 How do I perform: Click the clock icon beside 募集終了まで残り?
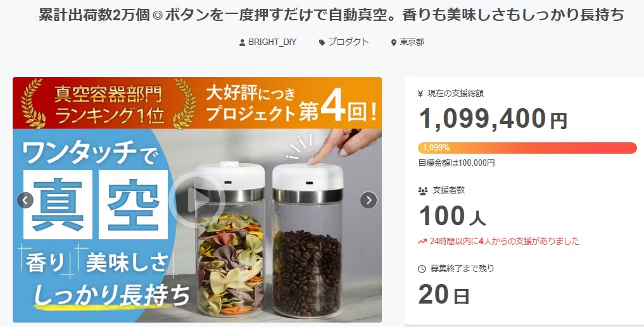tap(422, 269)
